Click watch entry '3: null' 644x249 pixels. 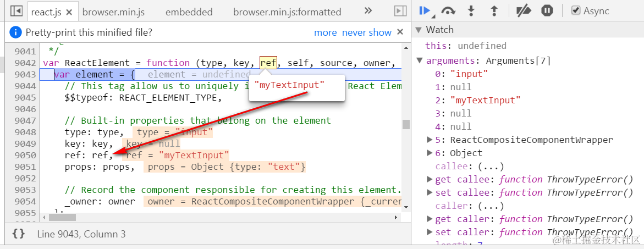(x=453, y=113)
